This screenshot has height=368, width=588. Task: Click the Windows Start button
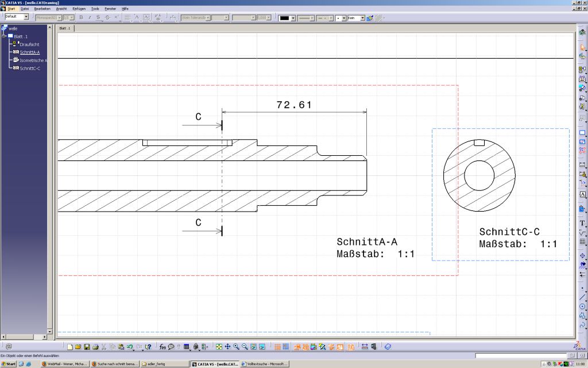tap(8, 363)
